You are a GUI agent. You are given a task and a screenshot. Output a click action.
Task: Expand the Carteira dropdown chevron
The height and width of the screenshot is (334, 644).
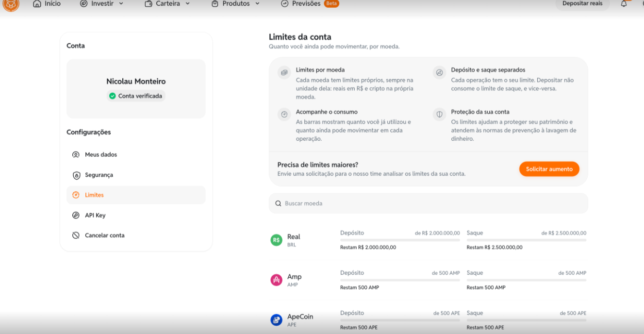tap(188, 3)
